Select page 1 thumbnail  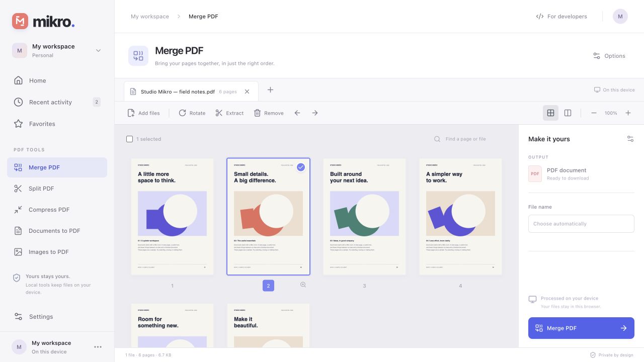(x=173, y=217)
